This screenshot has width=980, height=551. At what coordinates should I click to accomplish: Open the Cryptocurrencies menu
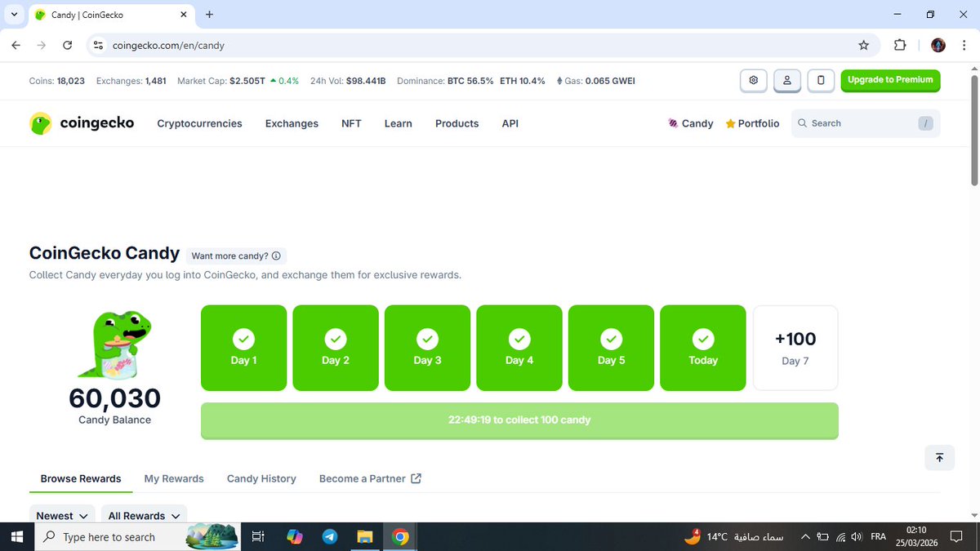tap(199, 123)
